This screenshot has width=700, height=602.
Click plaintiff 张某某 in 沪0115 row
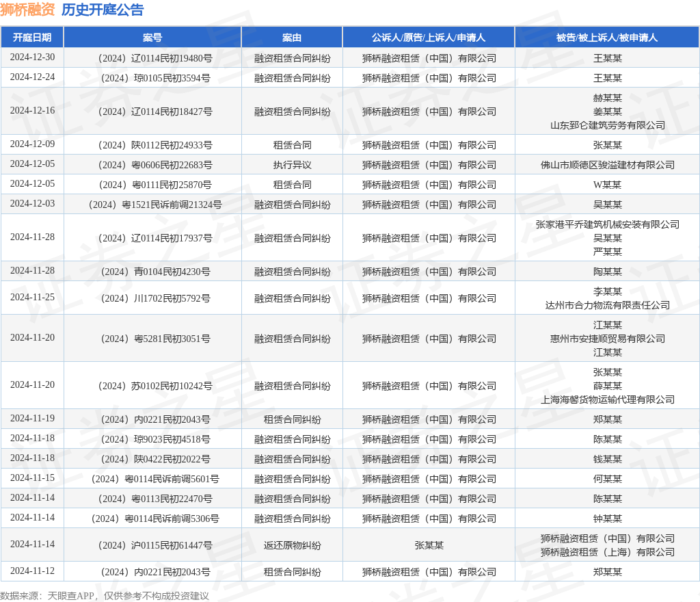click(x=429, y=545)
